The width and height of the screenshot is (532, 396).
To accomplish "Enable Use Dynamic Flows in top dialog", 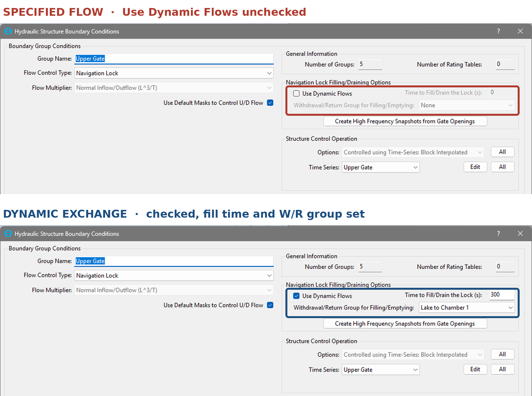I will pyautogui.click(x=296, y=93).
